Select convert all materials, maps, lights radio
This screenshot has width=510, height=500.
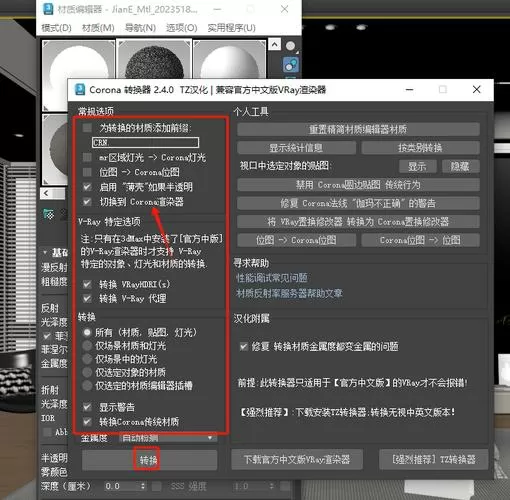(x=87, y=332)
